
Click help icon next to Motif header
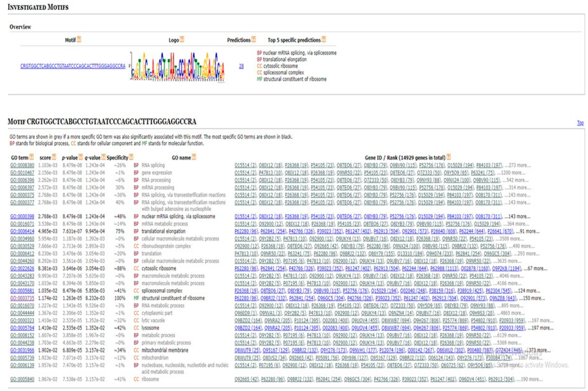(79, 39)
